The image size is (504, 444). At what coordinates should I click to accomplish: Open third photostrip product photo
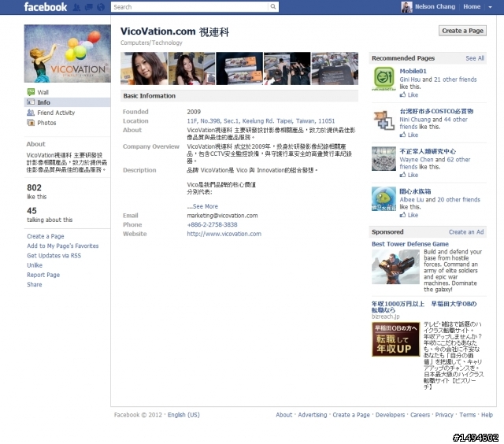pyautogui.click(x=239, y=68)
